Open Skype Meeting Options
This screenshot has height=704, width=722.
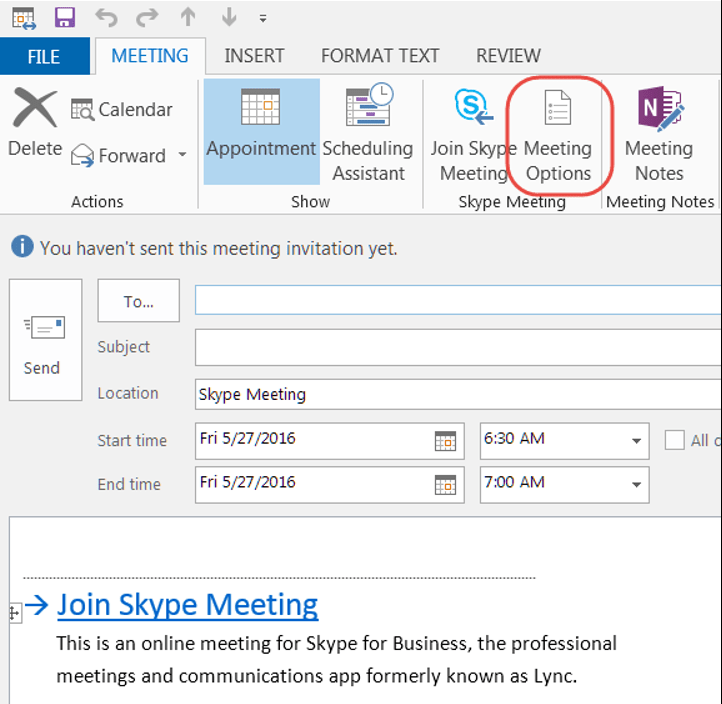click(558, 135)
